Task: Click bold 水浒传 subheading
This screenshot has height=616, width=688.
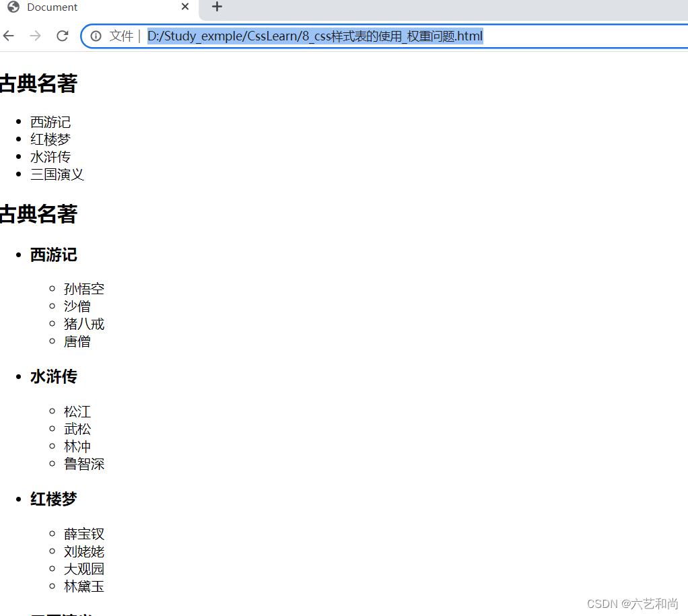Action: [x=54, y=377]
